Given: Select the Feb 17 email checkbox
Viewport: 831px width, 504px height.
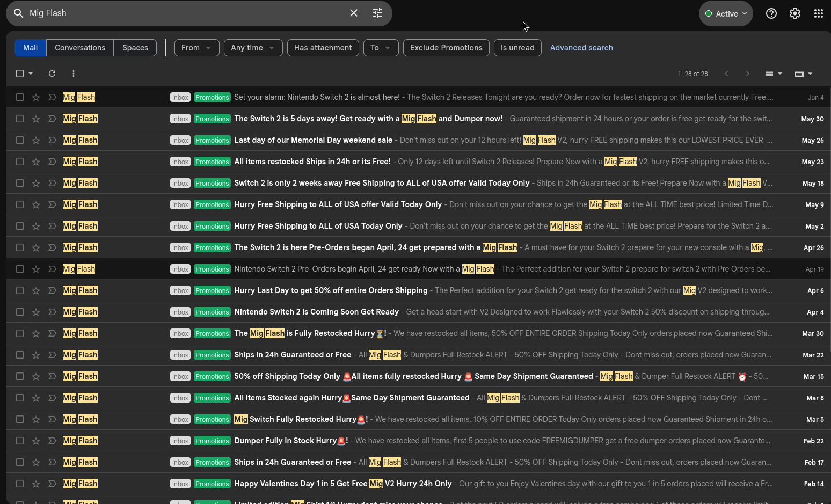Looking at the screenshot, I should click(x=20, y=462).
